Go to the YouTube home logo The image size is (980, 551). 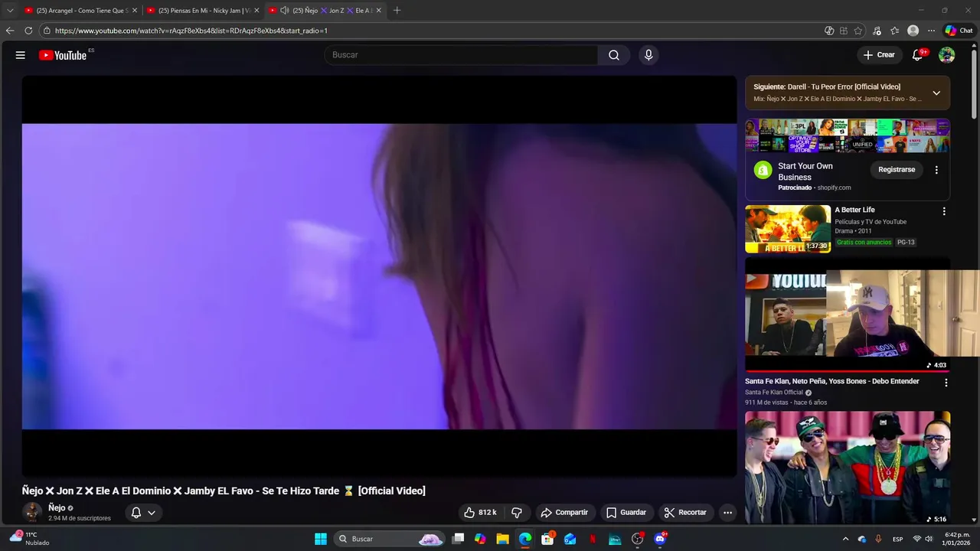tap(63, 55)
